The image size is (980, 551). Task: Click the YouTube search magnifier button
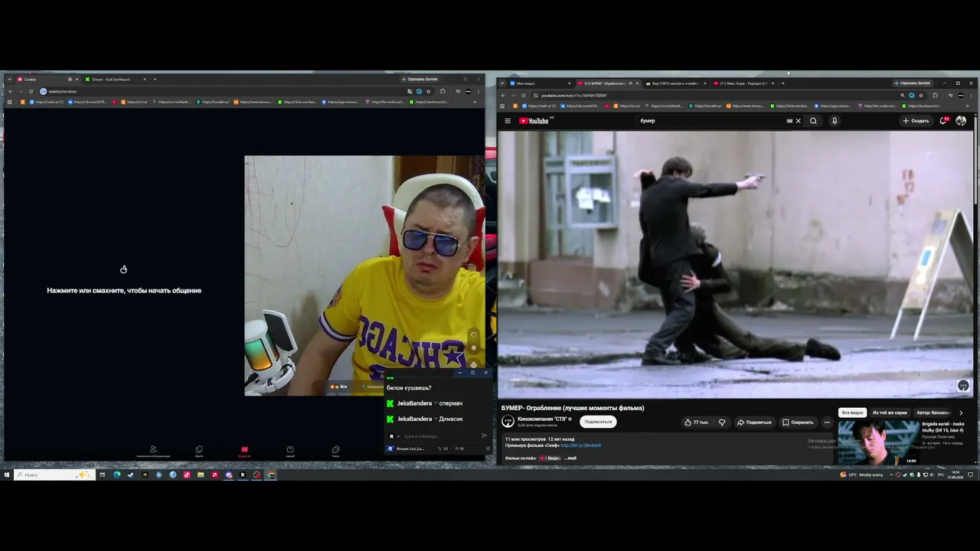click(813, 121)
